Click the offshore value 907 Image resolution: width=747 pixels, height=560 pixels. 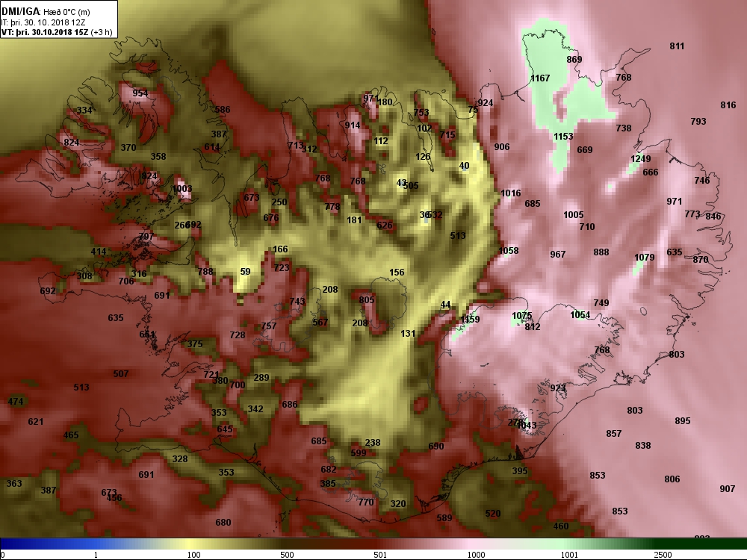point(728,489)
